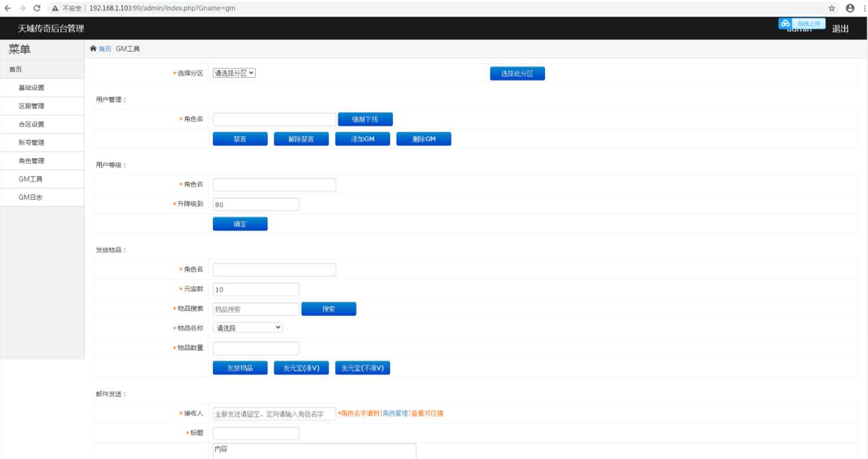Select 账号管理 from the left menu
868x459 pixels.
tap(31, 142)
